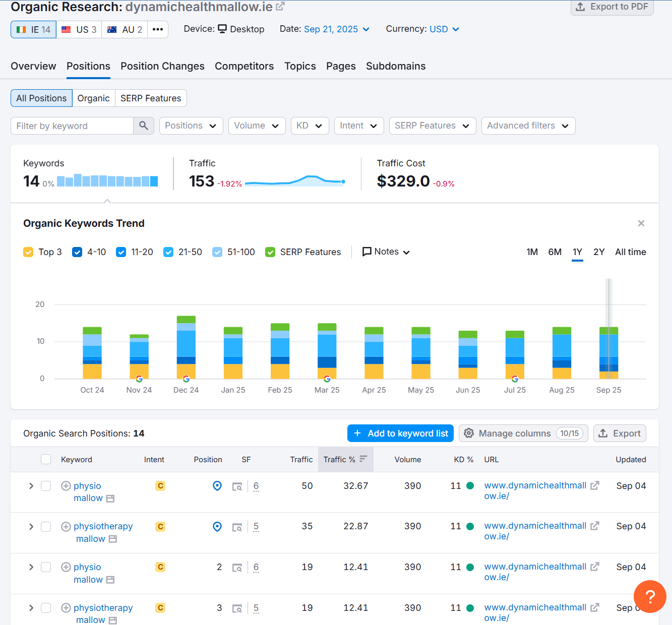Open URL external link icon in physiotherapy mallow row
This screenshot has height=625, width=672.
click(x=595, y=526)
